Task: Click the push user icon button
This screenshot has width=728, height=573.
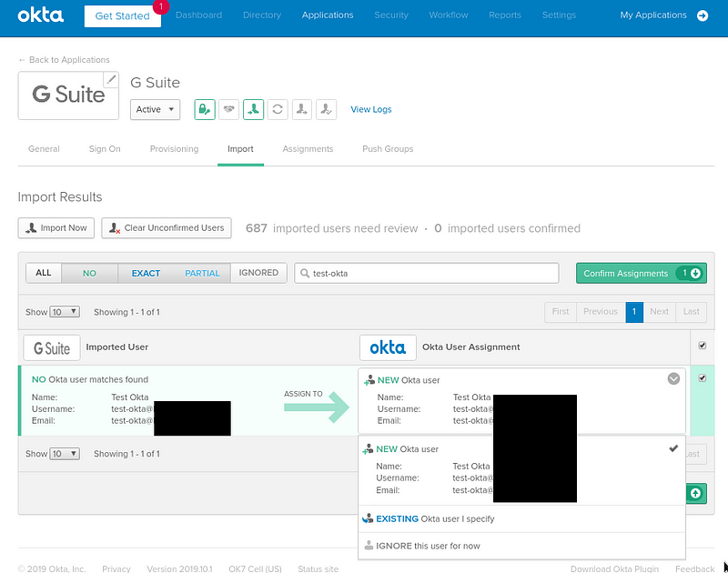Action: click(x=302, y=109)
